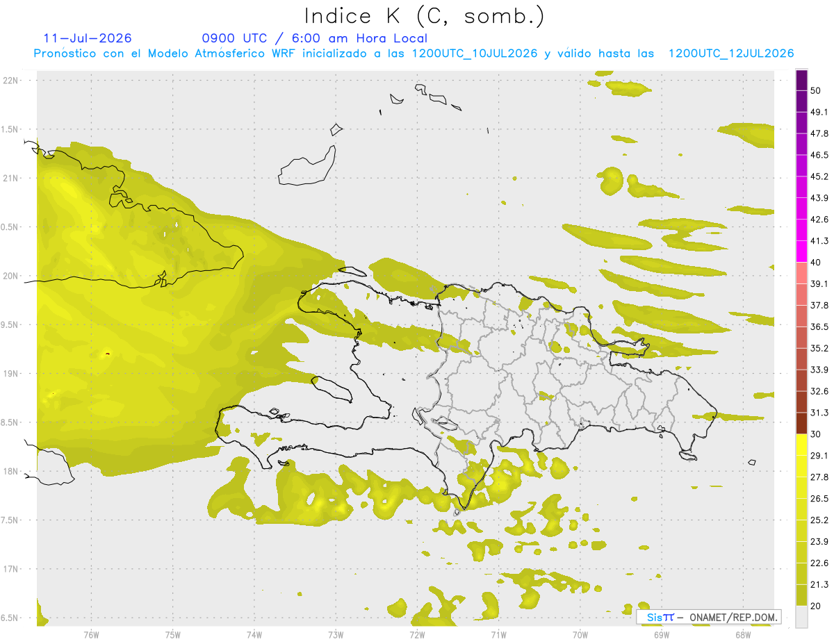The height and width of the screenshot is (644, 834).
Task: Click the "Pronóstico con el Modelo Atmósferico WRF" line
Action: click(x=414, y=53)
